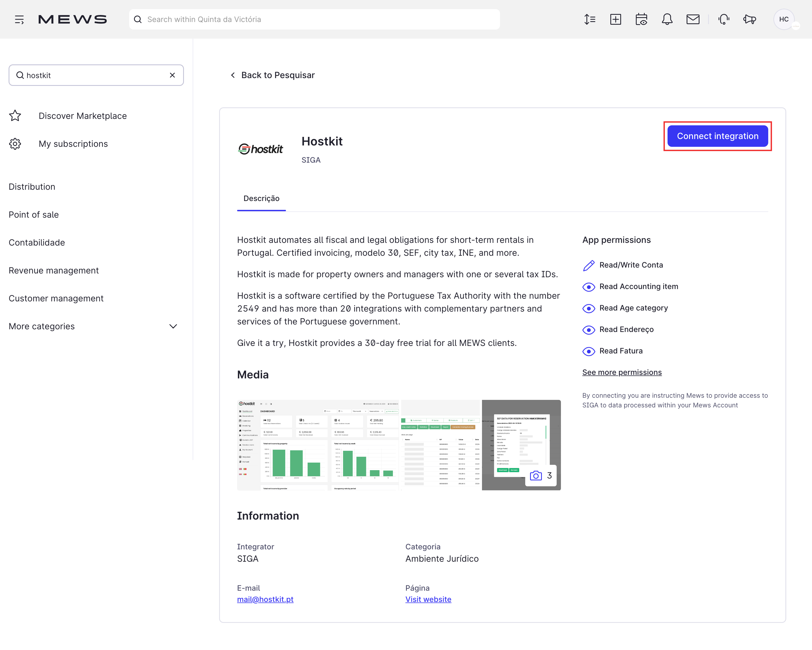Click App permissions heading

click(616, 240)
